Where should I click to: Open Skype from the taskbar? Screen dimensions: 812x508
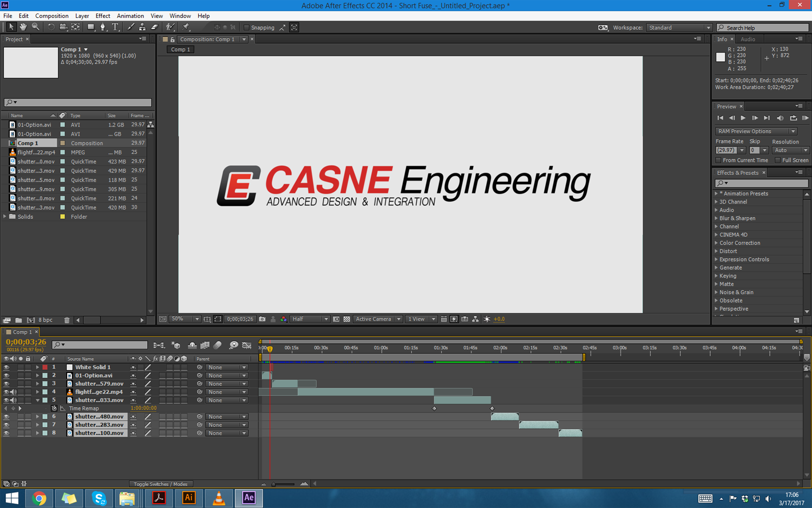click(x=99, y=498)
